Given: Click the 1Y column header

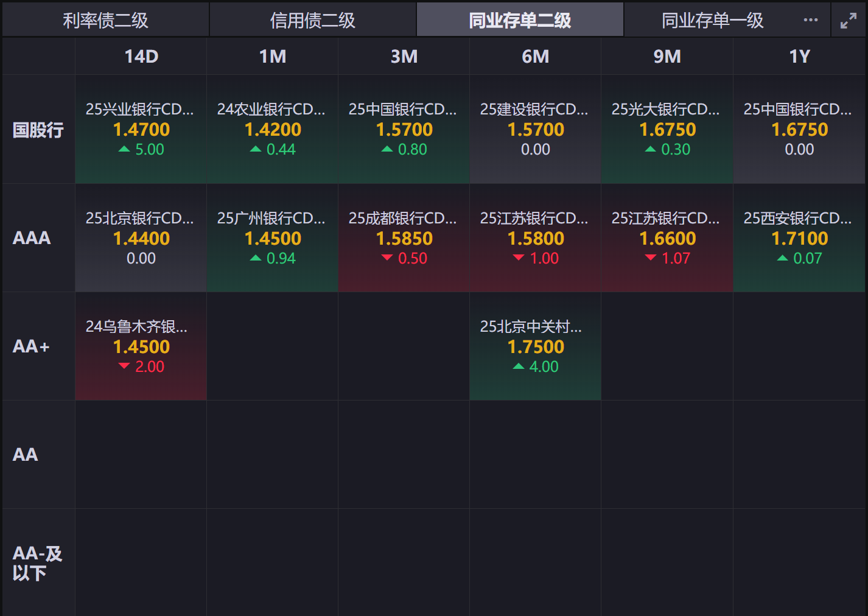Looking at the screenshot, I should point(800,56).
